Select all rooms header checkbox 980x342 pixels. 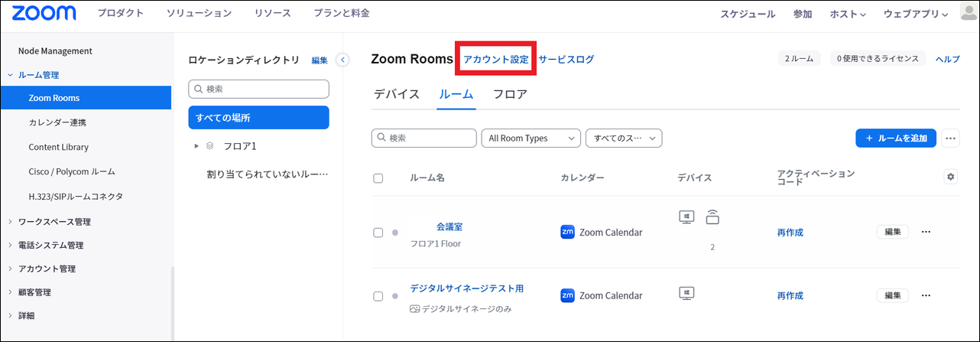378,178
